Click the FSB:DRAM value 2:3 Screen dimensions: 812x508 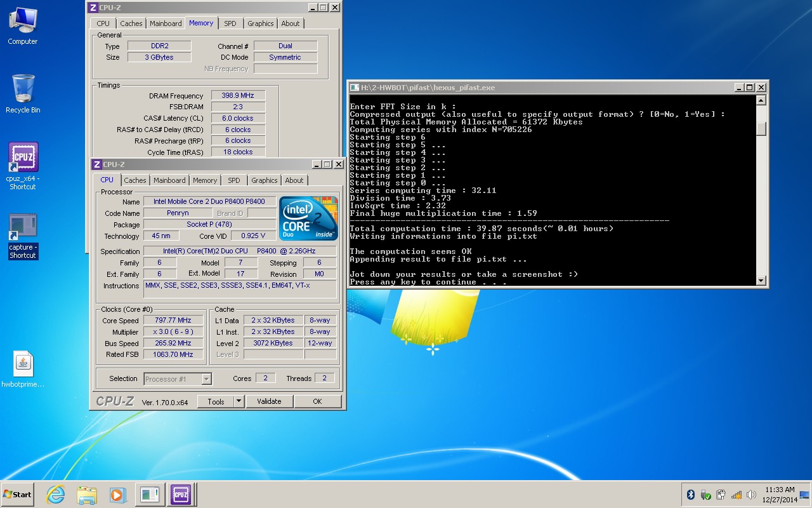point(238,107)
